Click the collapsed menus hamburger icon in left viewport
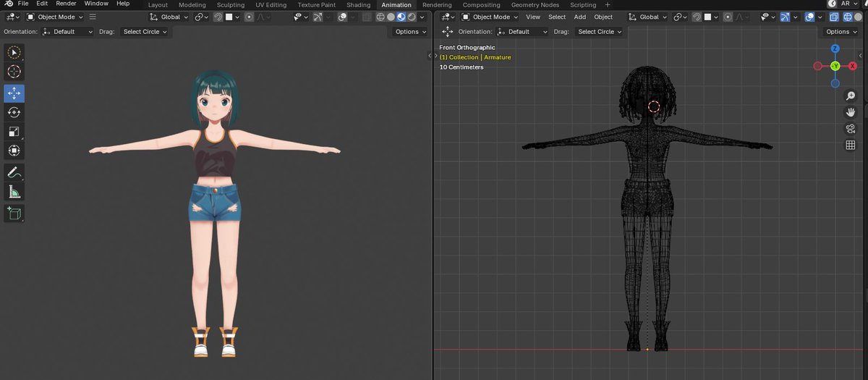The height and width of the screenshot is (380, 868). tap(93, 17)
